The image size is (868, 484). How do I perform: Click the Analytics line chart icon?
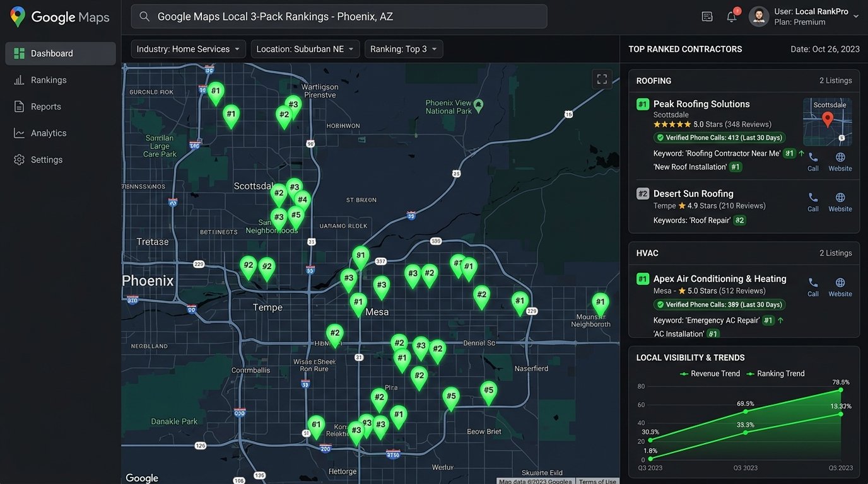coord(19,133)
